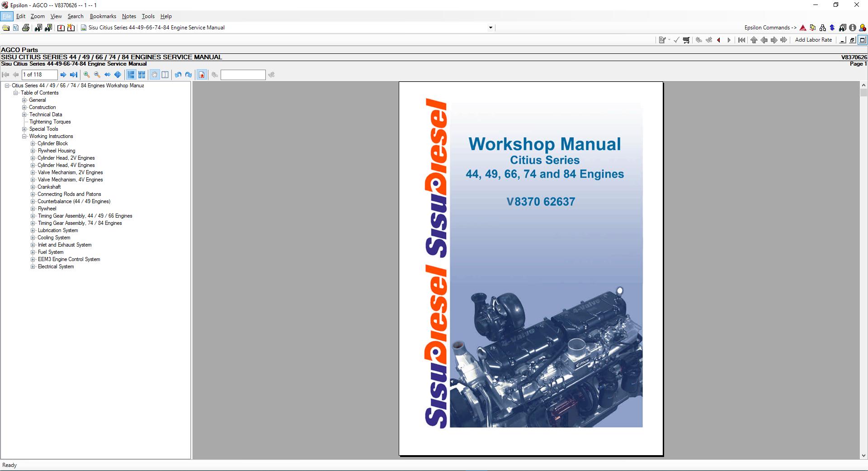Select Connecting Rods and Pistons item
Screen dimensions: 868x471
click(69, 194)
